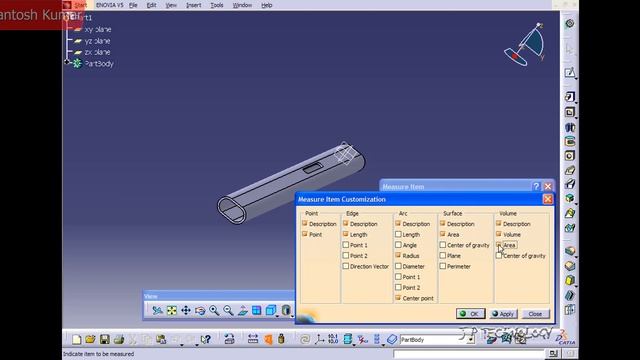Enable Plane checkbox under Surface
Viewport: 640px width, 360px height.
443,256
